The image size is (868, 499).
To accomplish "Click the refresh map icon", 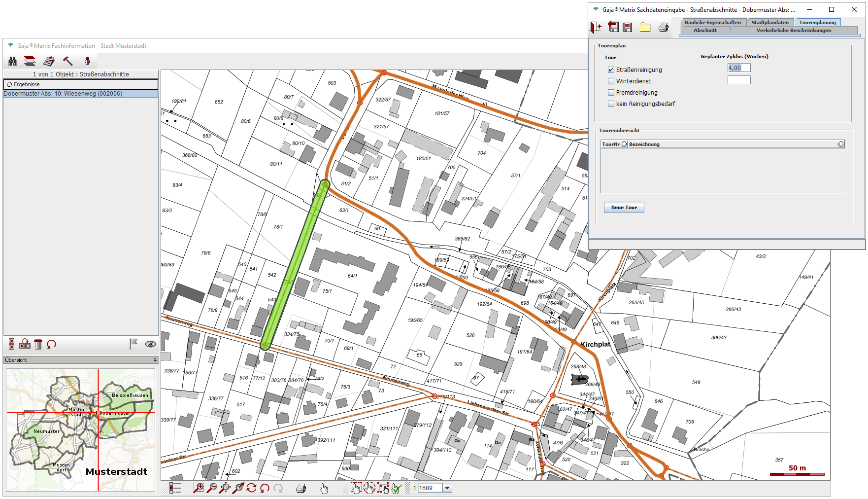I will 252,488.
